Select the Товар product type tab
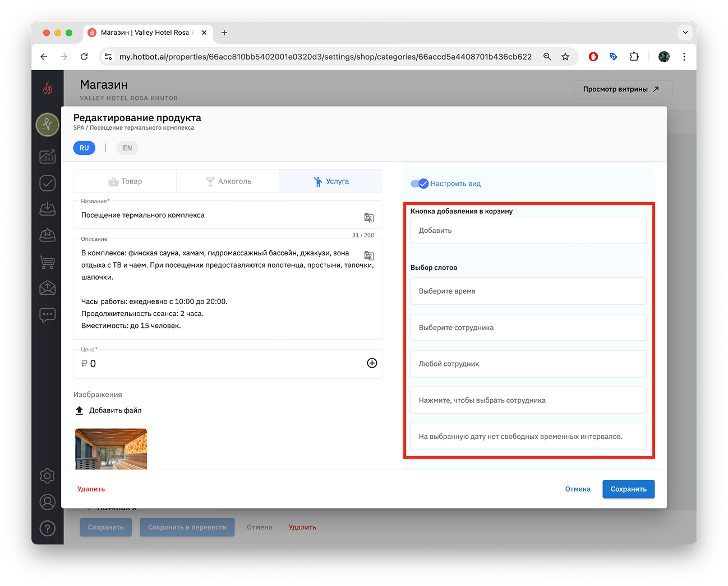 coord(125,181)
